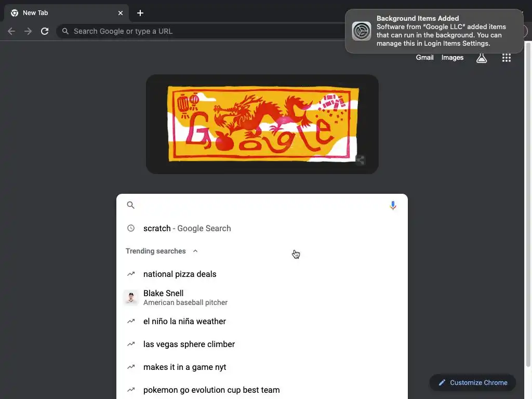Click trending icon beside pokemon go suggestion

tap(130, 390)
